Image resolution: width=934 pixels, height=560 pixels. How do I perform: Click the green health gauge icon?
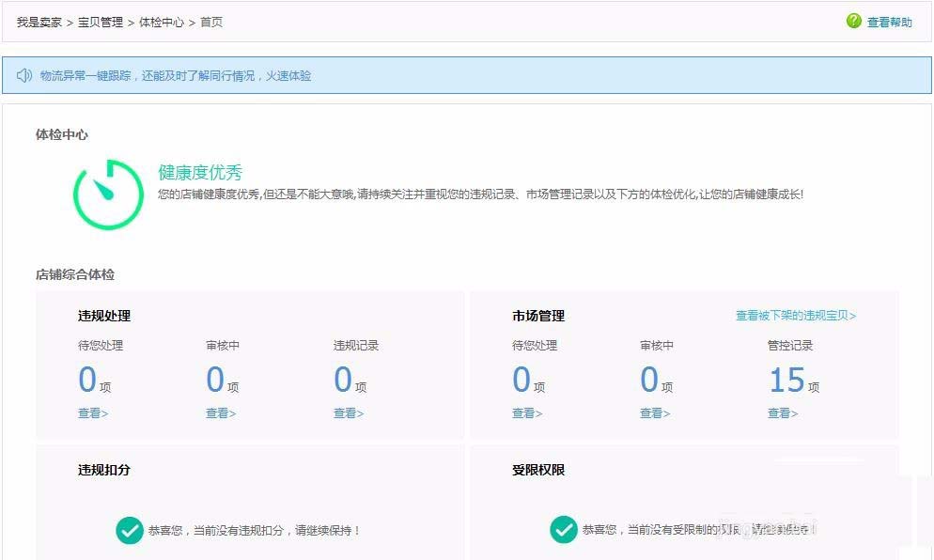point(108,194)
